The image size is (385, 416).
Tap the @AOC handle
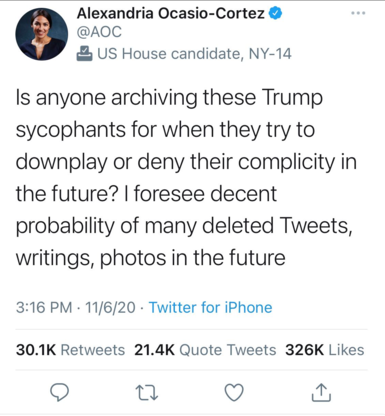click(99, 32)
